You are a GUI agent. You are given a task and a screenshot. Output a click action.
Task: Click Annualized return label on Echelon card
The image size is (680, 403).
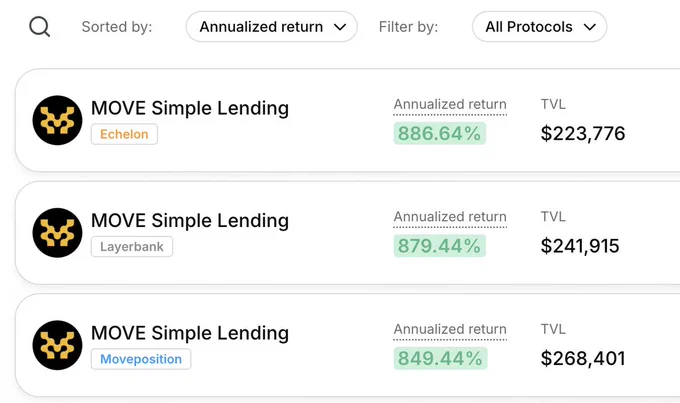click(x=450, y=105)
